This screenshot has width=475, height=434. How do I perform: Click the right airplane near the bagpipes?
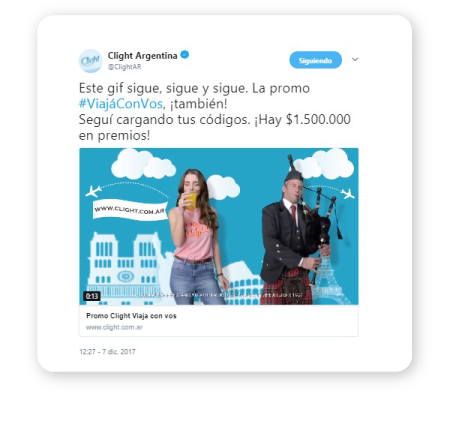point(347,193)
